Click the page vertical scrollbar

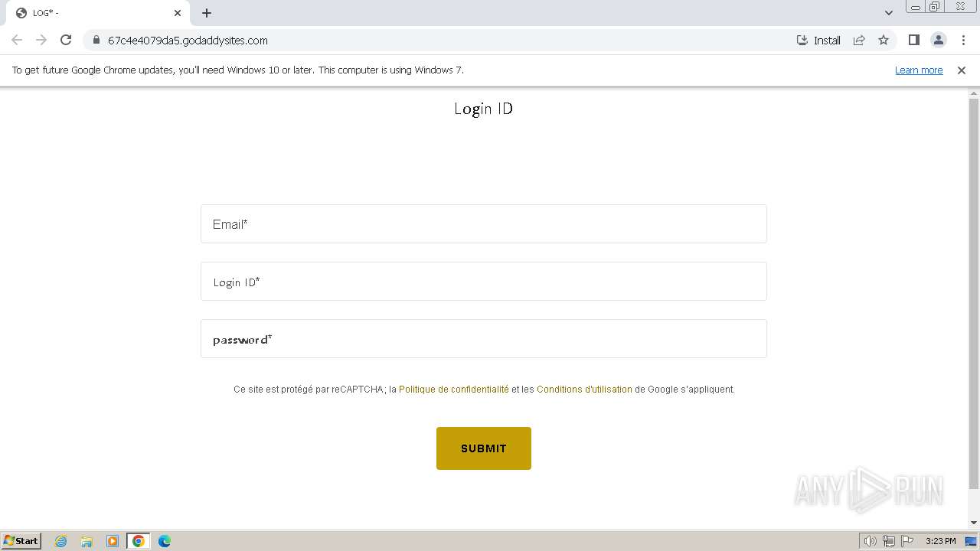[x=974, y=294]
